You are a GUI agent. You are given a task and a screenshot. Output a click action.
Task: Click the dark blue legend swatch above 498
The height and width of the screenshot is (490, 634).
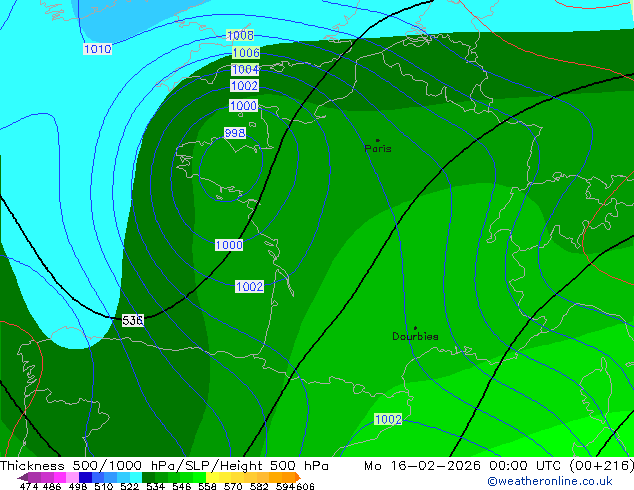coord(85,477)
